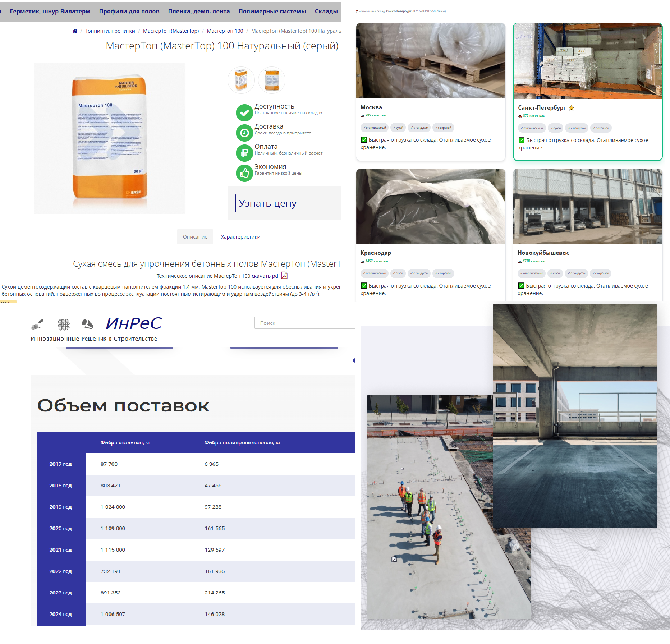Click the green Оплата ruble icon

click(244, 153)
